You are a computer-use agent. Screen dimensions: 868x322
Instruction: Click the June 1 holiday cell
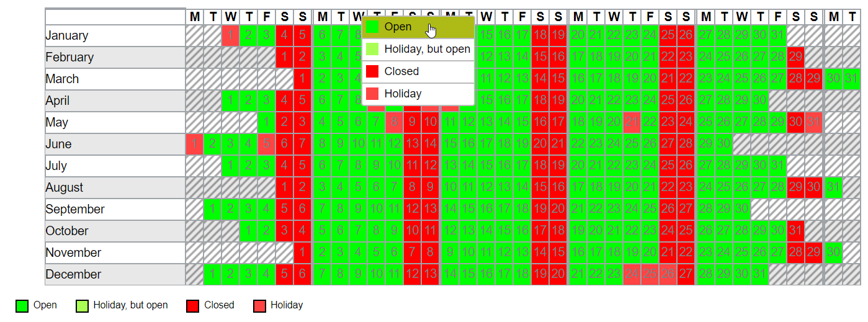tap(194, 144)
